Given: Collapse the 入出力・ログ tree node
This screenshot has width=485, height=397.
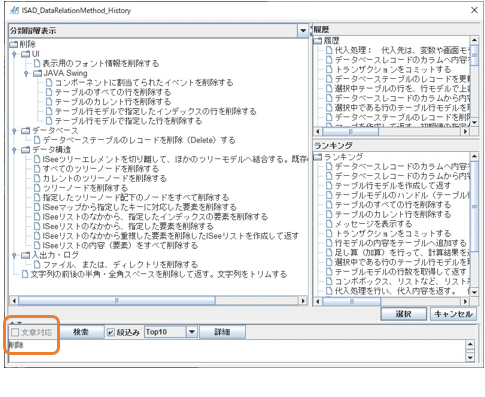Looking at the screenshot, I should pyautogui.click(x=14, y=256).
